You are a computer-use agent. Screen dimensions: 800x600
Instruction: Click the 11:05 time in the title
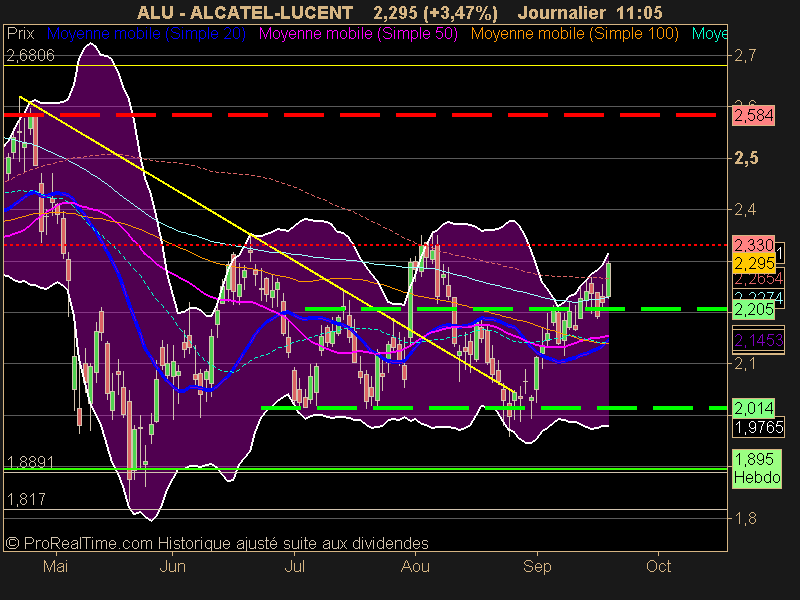[x=638, y=12]
